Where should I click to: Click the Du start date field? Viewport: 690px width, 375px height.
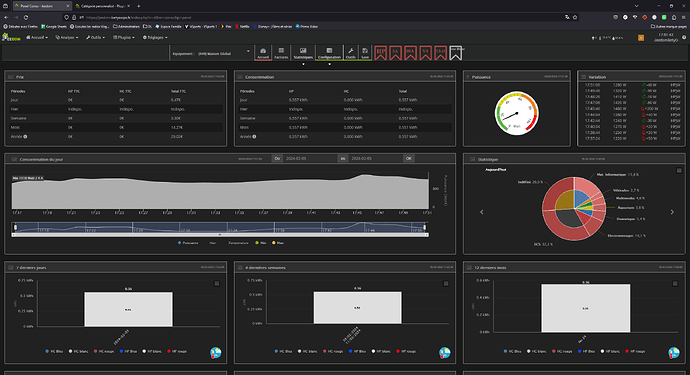[x=309, y=158]
